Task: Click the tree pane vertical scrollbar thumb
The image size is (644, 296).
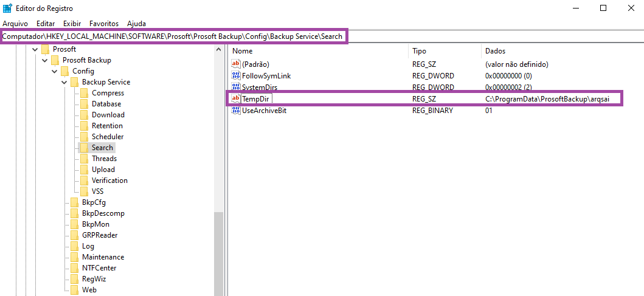Action: click(x=218, y=253)
